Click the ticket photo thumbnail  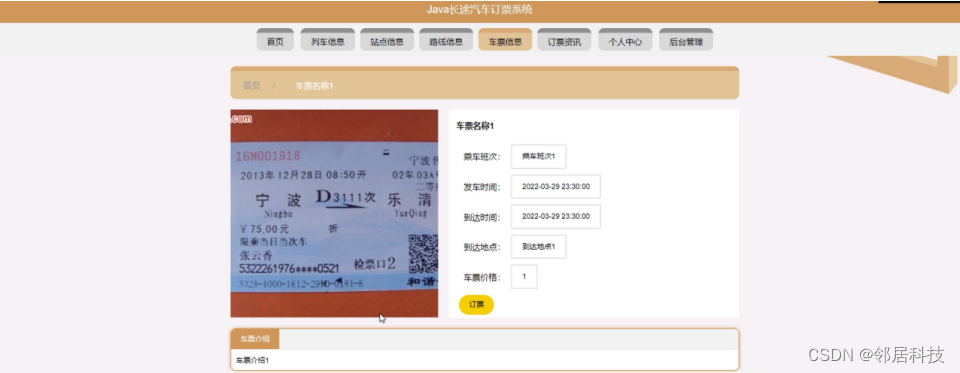coord(334,213)
